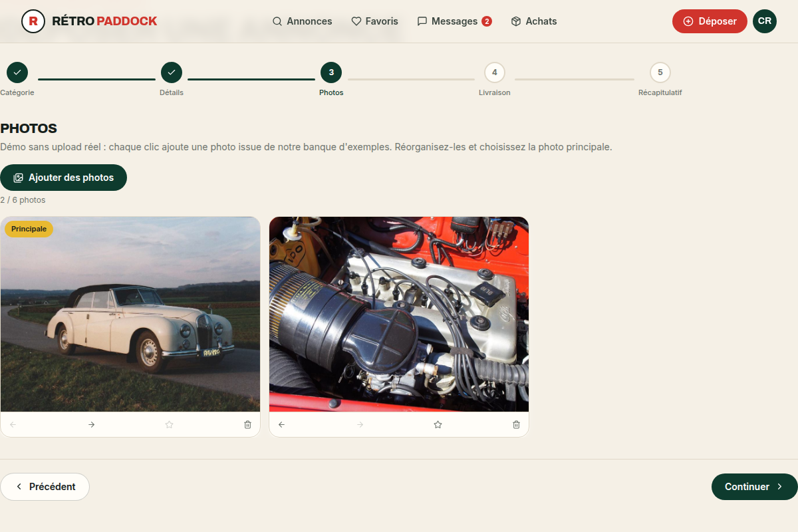Click the '2 / 6 photos' counter text
Viewport: 798px width, 532px height.
click(x=23, y=199)
